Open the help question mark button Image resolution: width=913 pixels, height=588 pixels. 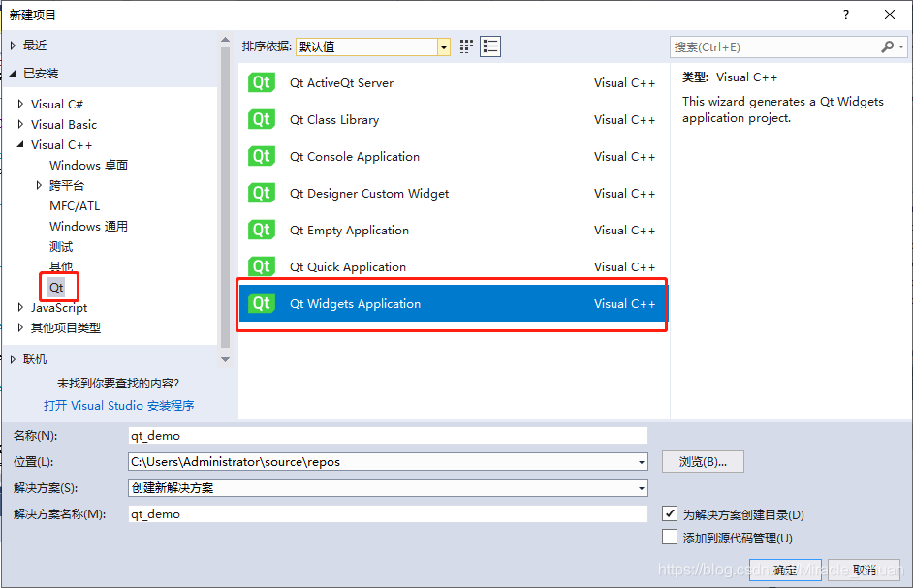(x=846, y=15)
